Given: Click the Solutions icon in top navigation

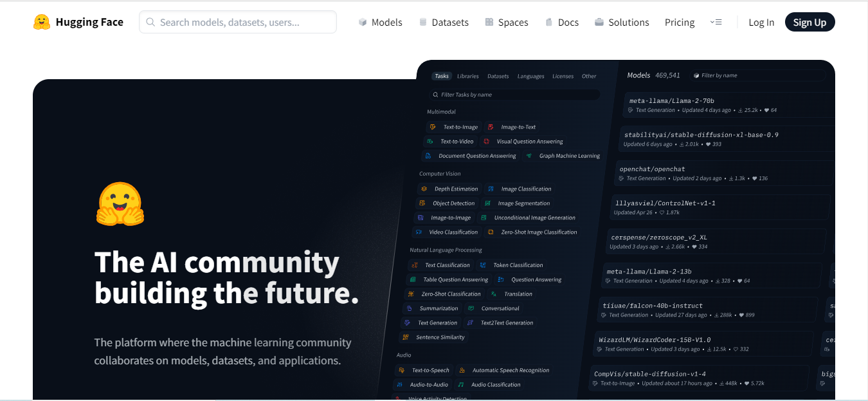Looking at the screenshot, I should tap(599, 22).
